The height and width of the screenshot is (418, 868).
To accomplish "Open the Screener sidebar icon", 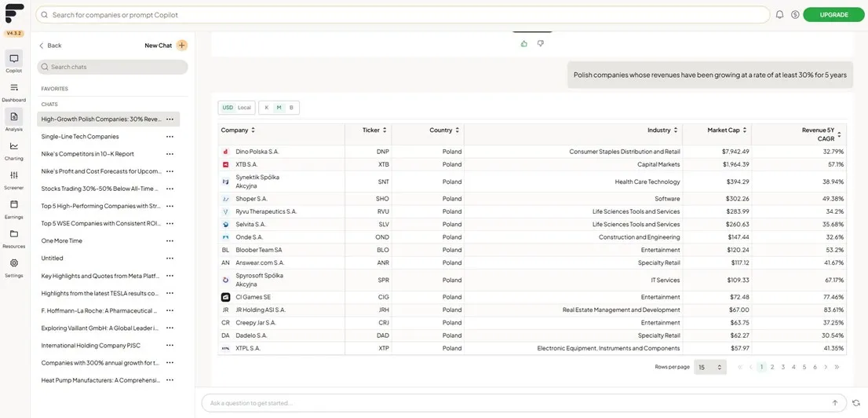I will [14, 175].
